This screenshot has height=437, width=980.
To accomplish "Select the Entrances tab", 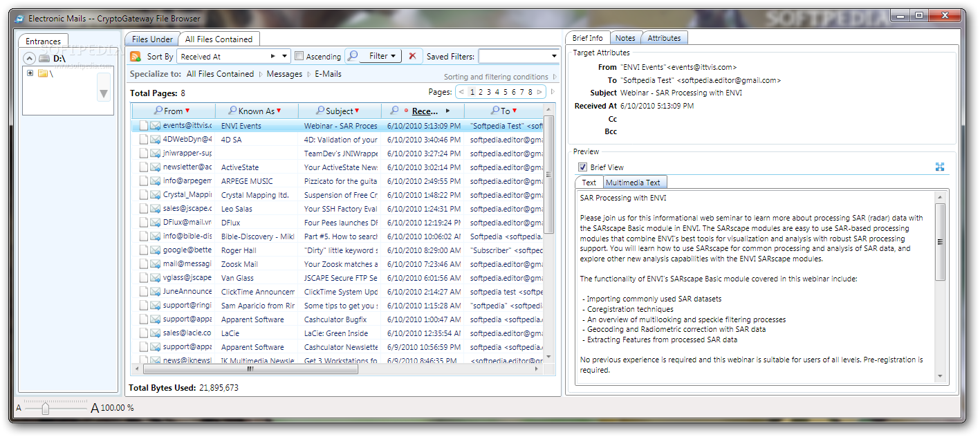I will [44, 41].
